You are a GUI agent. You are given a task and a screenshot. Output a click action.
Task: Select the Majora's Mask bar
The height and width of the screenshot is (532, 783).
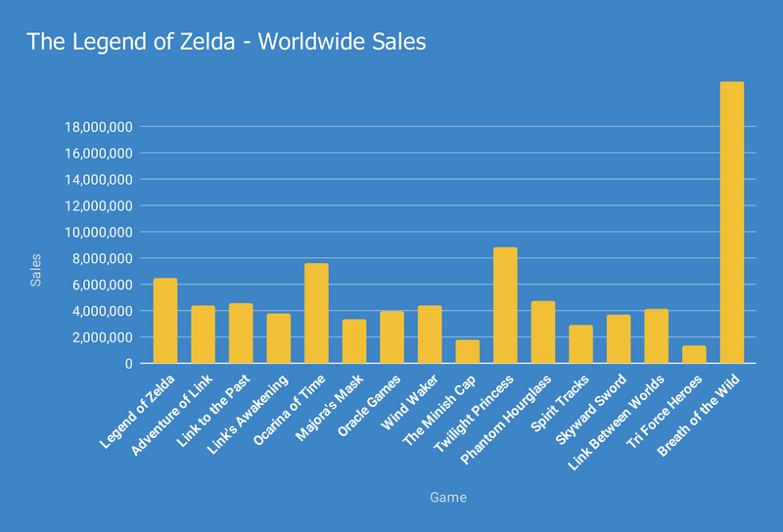tap(353, 341)
